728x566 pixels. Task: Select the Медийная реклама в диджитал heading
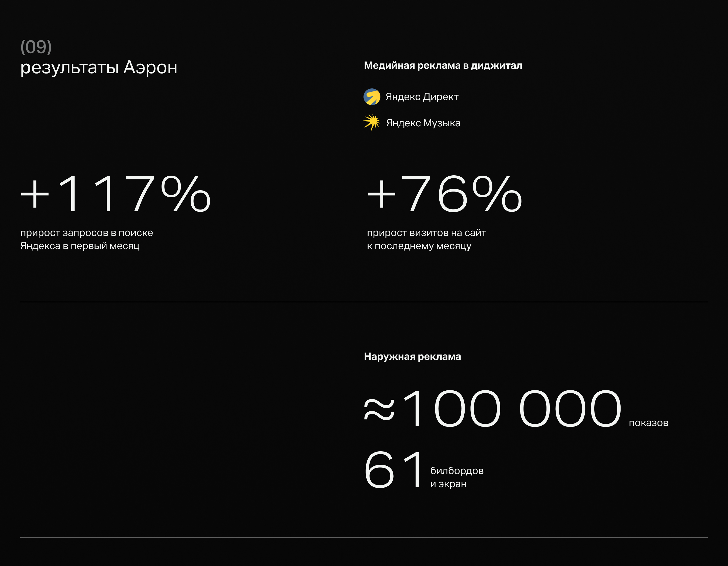(x=443, y=65)
